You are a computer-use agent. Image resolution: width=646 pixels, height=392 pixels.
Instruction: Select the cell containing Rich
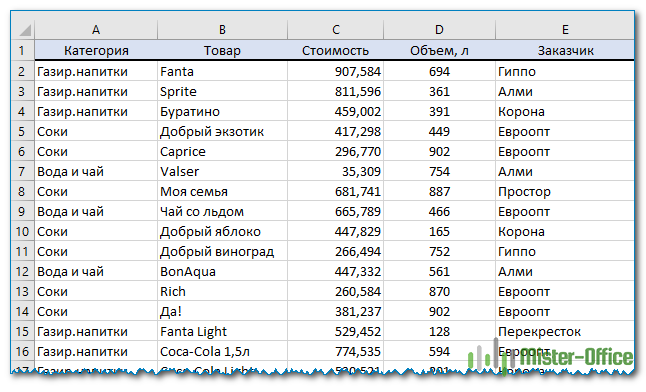pos(222,291)
